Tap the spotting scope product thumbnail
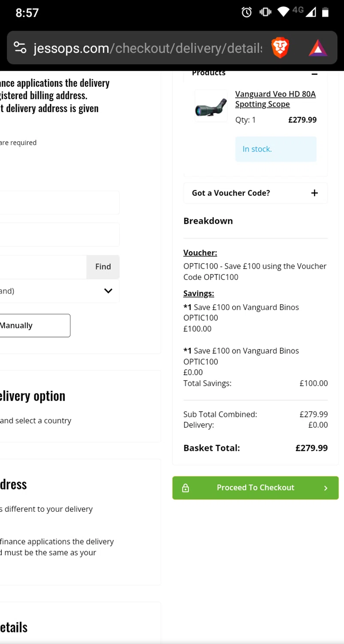This screenshot has height=644, width=344. point(211,106)
